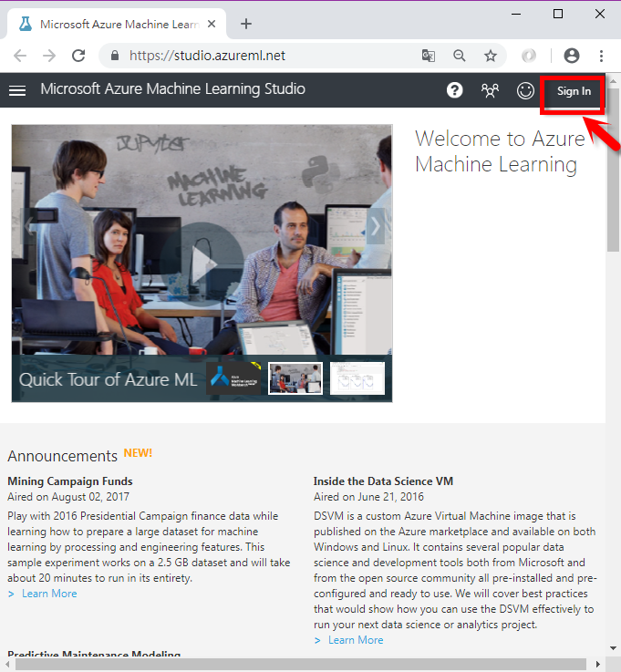Go back to the previous page
Image resolution: width=621 pixels, height=672 pixels.
20,56
